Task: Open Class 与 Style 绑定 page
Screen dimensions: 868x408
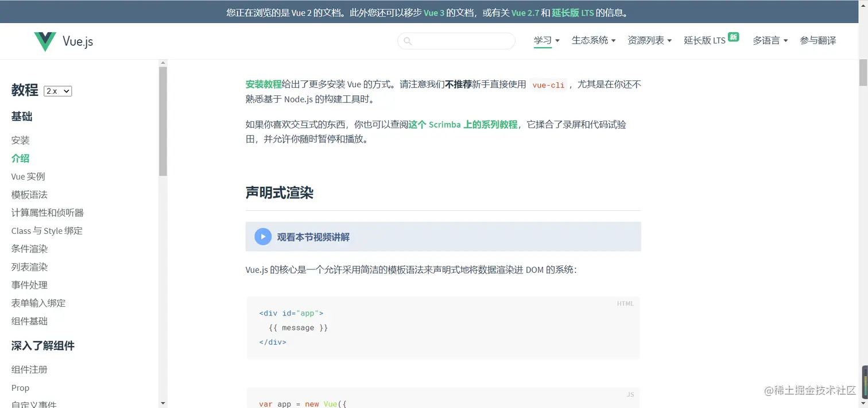Action: (47, 230)
